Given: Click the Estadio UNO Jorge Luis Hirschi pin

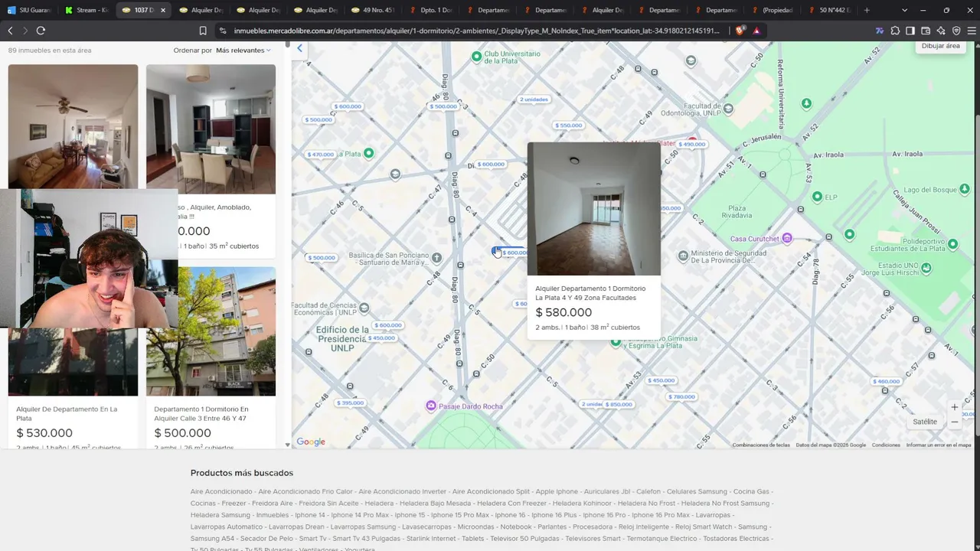Looking at the screenshot, I should click(x=926, y=268).
